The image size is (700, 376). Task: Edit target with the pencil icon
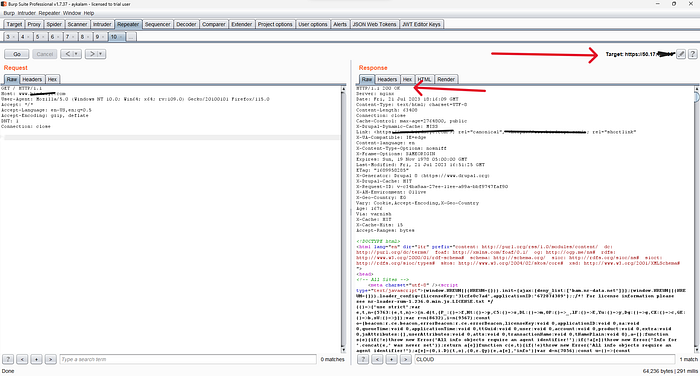pos(681,54)
